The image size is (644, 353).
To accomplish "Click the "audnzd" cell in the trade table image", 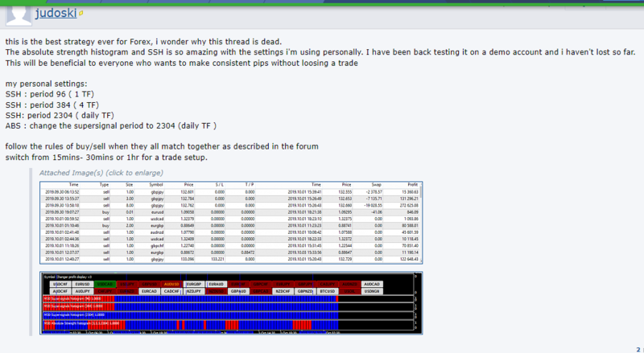I will click(x=157, y=232).
